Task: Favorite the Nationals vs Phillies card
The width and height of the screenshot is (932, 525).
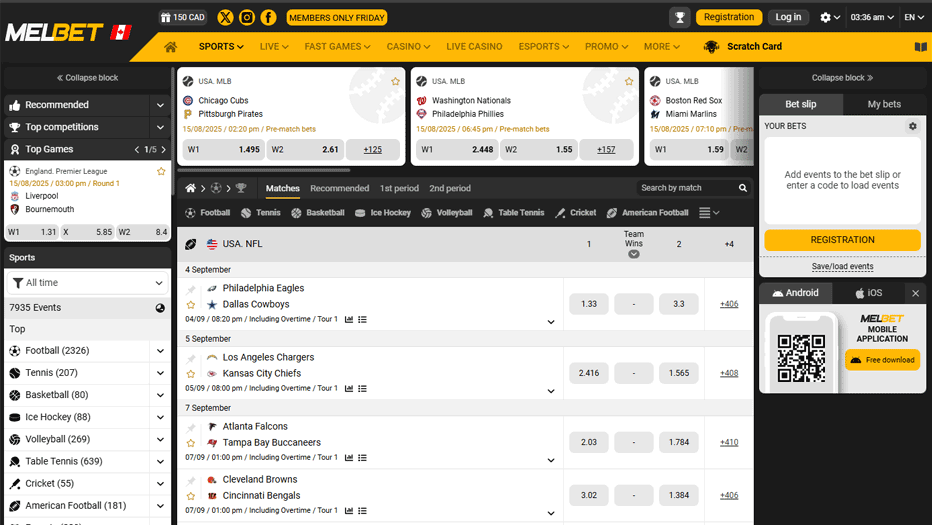Action: [x=629, y=81]
